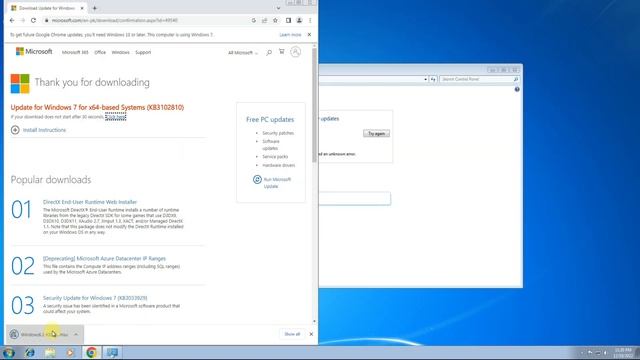Screen dimensions: 640x360
Task: Launch Internet Explorer from taskbar
Action: pos(30,353)
